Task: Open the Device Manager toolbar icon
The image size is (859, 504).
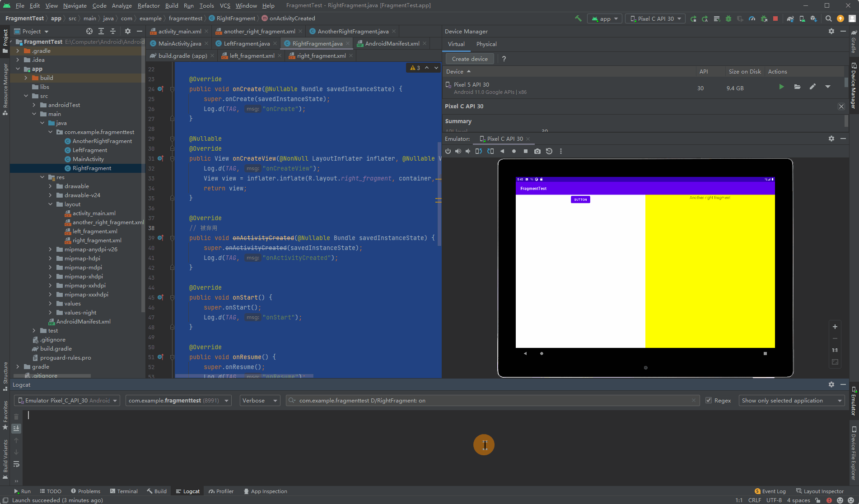Action: click(802, 18)
